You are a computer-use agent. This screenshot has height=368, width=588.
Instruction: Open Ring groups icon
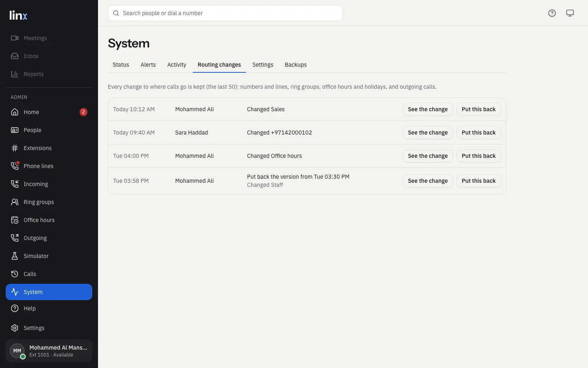point(15,202)
